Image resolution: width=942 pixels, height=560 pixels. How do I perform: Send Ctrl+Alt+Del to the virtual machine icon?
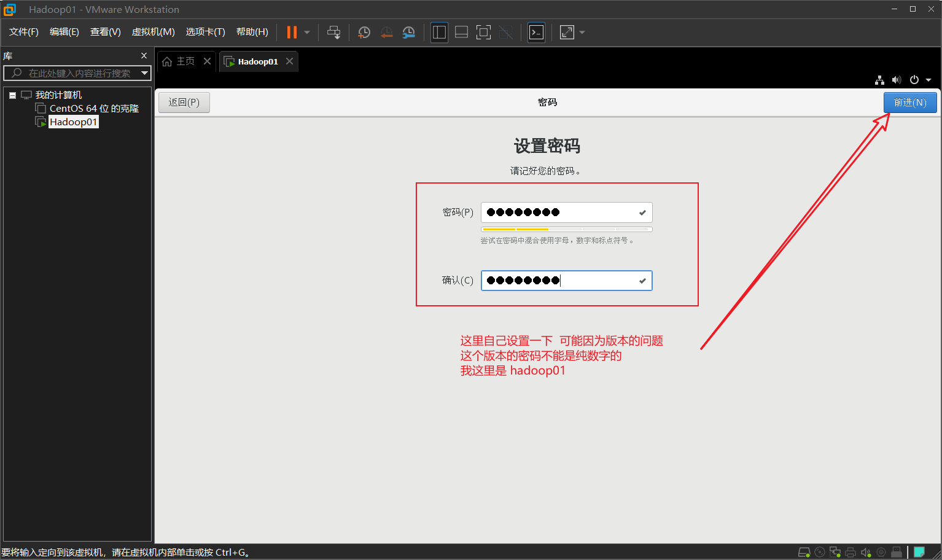tap(333, 33)
